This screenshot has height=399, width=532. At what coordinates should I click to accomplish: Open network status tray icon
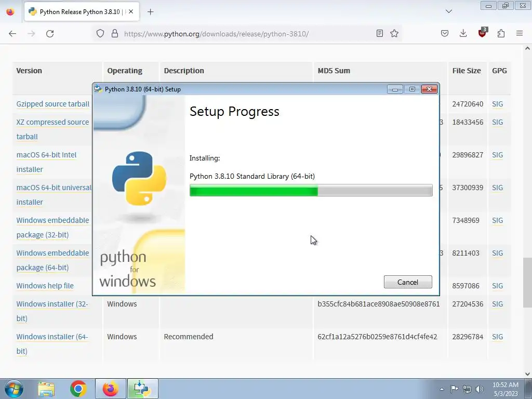(x=467, y=389)
